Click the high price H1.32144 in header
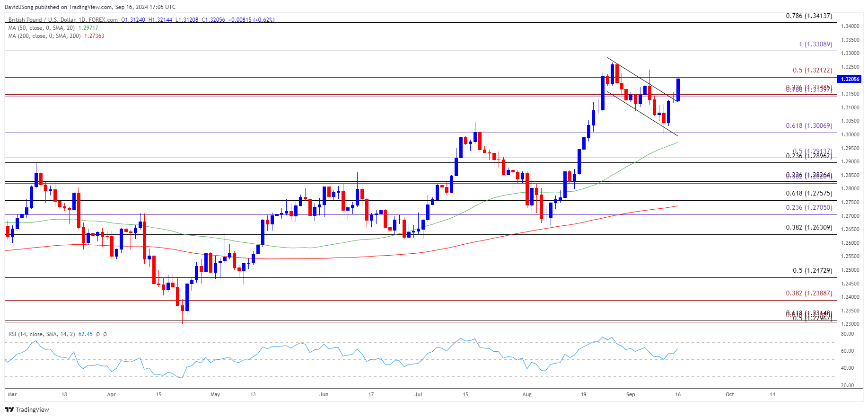The image size is (868, 418). coord(160,20)
